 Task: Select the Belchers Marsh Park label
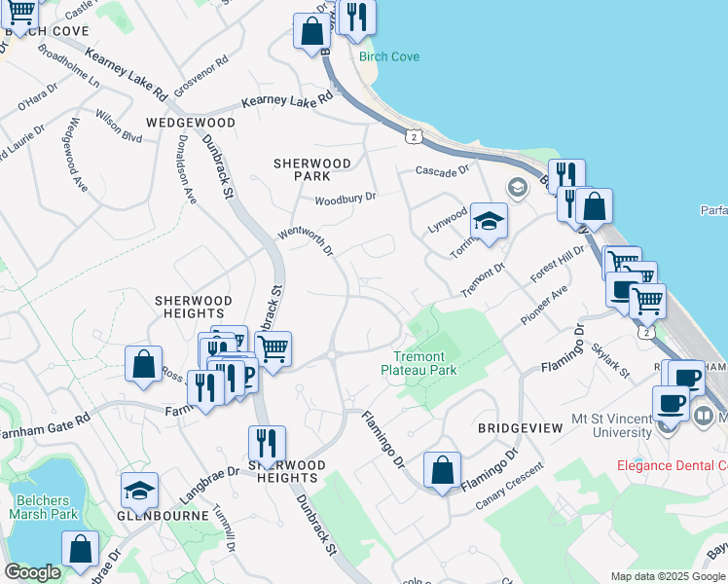[46, 507]
